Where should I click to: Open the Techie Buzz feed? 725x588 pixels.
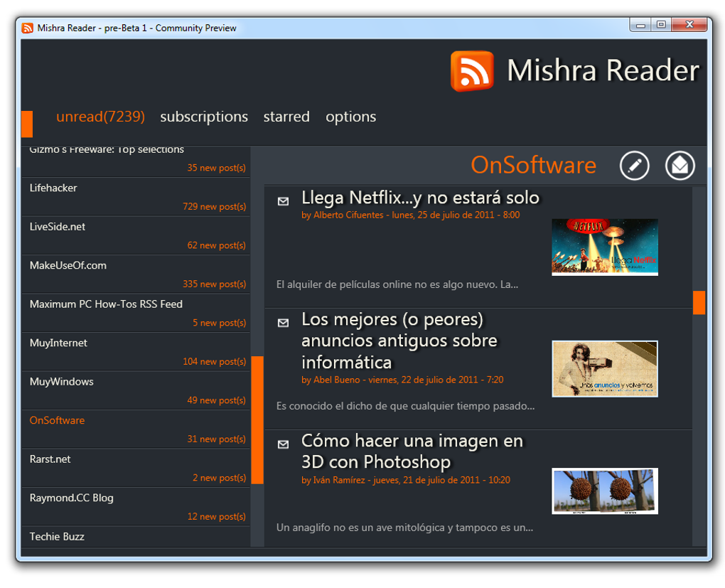(136, 537)
